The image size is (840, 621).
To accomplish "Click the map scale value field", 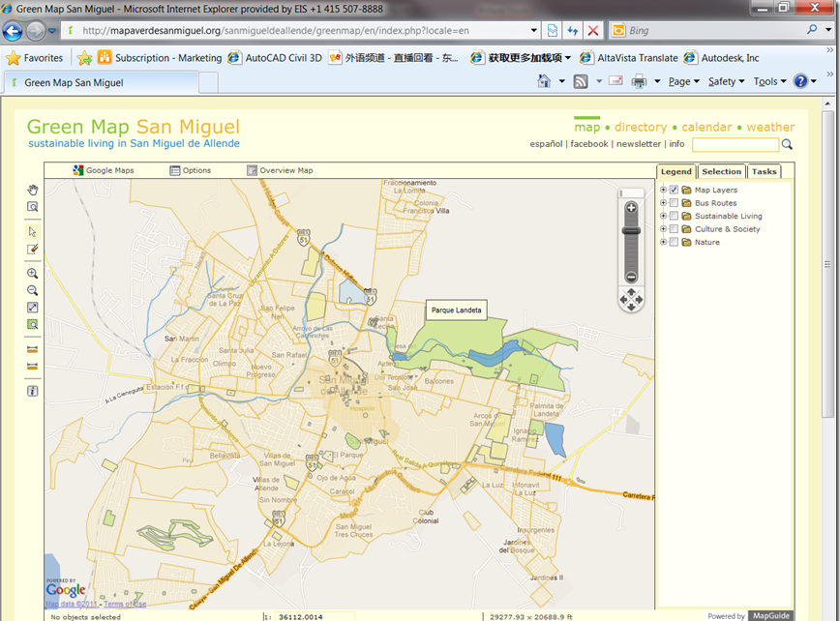I will [x=315, y=617].
